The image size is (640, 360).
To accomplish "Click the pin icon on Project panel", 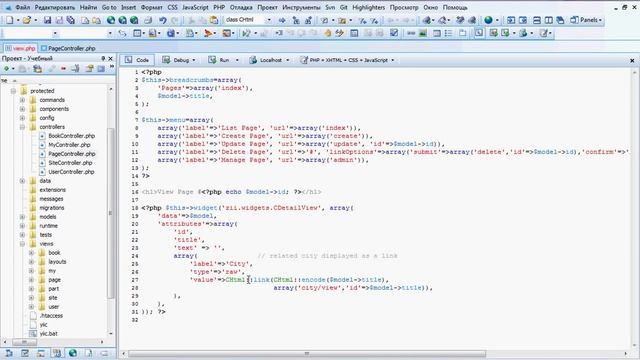I will point(103,59).
